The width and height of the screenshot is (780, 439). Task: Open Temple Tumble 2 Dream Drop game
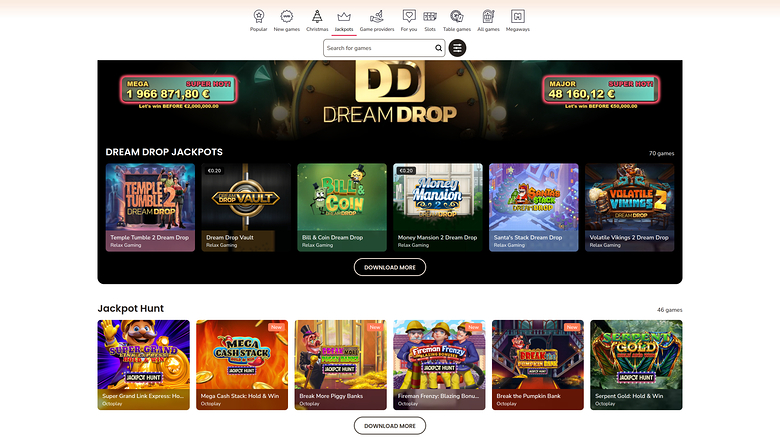pos(150,207)
